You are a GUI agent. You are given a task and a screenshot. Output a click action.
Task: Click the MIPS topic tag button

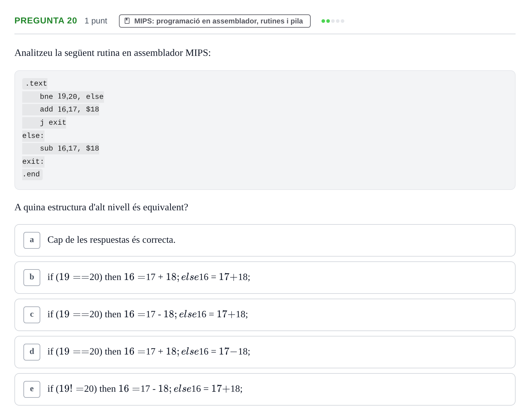click(215, 21)
